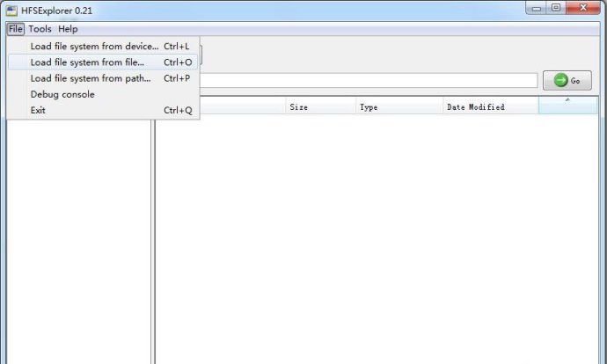Click the blank rightmost column header

tap(567, 106)
